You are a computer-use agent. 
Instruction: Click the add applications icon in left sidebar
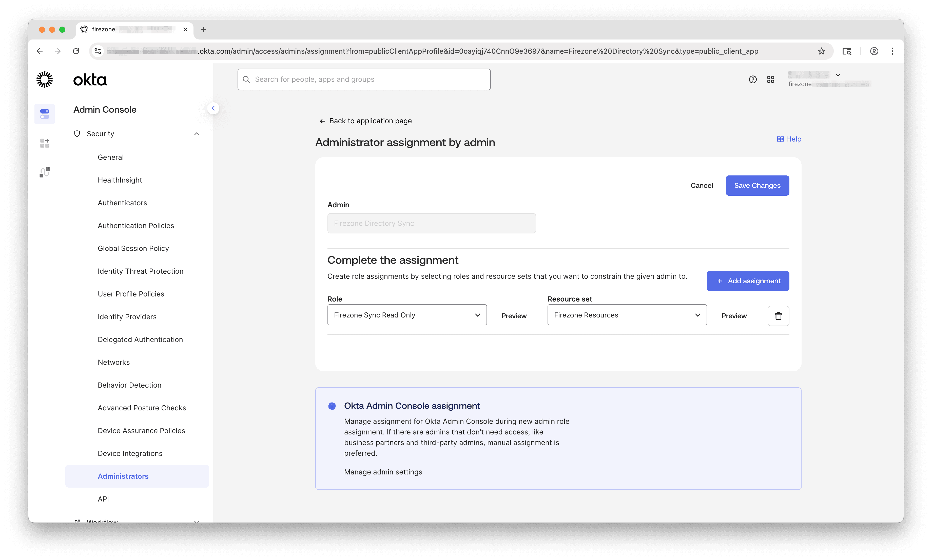pyautogui.click(x=45, y=143)
